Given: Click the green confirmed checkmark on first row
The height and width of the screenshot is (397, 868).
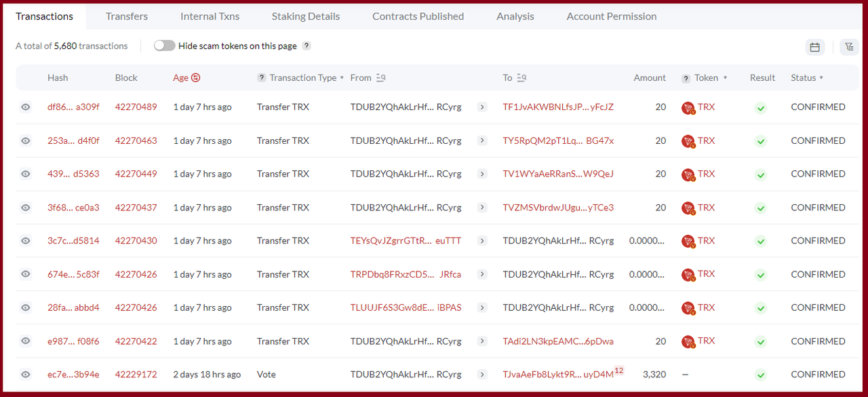Looking at the screenshot, I should pyautogui.click(x=760, y=107).
